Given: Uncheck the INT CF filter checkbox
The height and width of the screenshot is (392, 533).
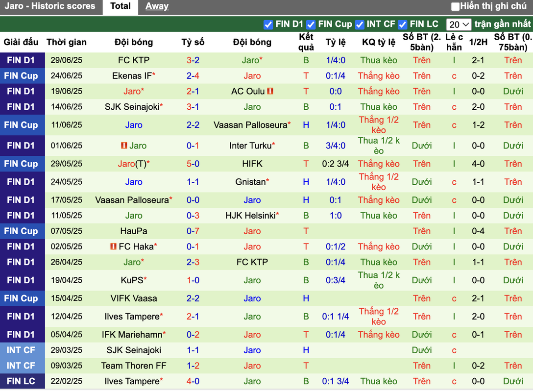Looking at the screenshot, I should [359, 24].
